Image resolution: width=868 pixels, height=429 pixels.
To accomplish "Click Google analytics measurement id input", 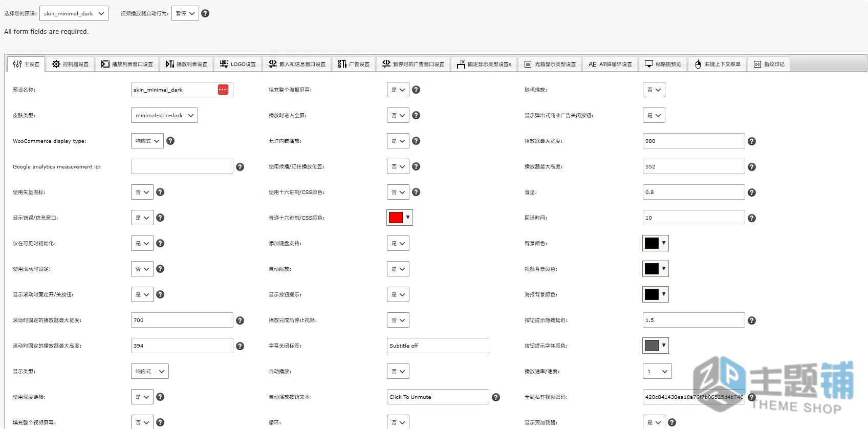I will tap(182, 166).
